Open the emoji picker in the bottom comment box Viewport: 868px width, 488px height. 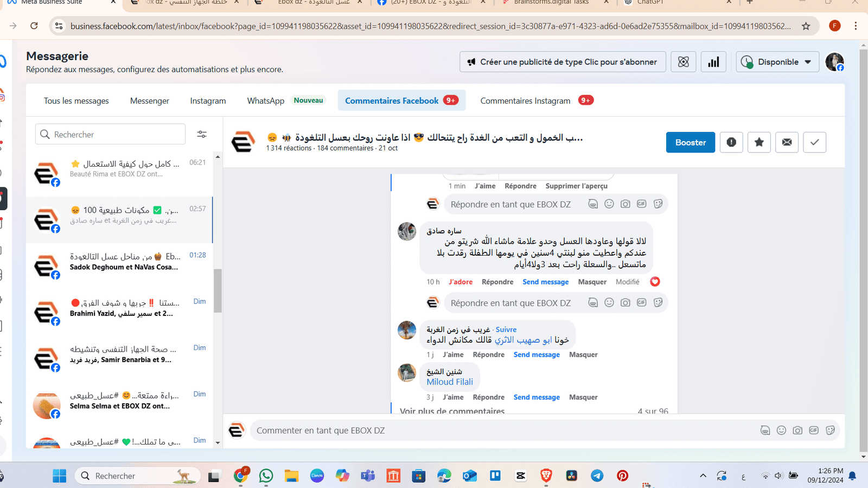click(x=781, y=430)
